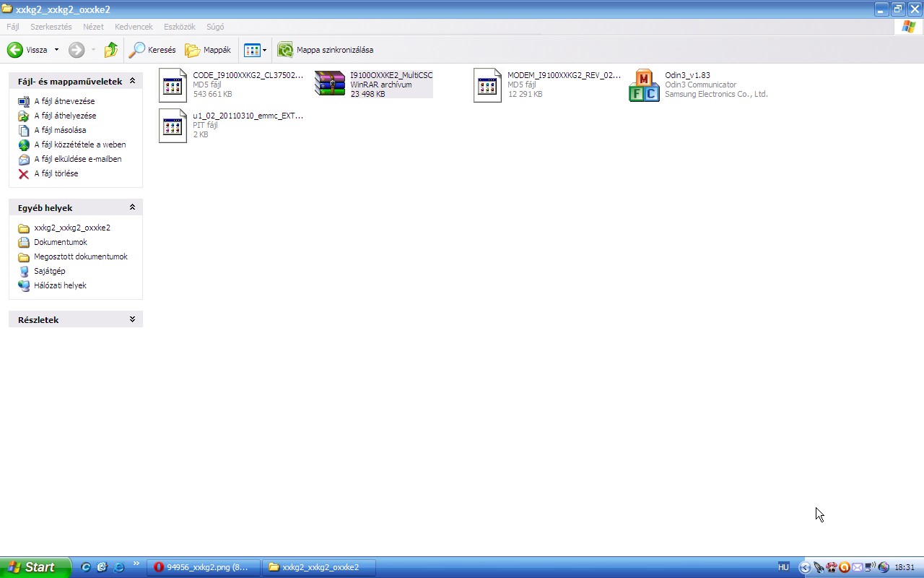This screenshot has width=924, height=578.
Task: Open the Forward history dropdown arrow
Action: pos(93,50)
